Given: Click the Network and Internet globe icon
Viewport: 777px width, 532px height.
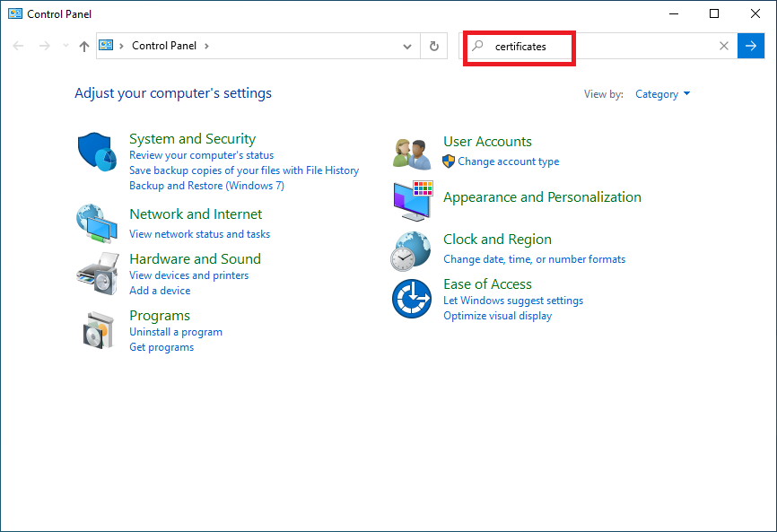Looking at the screenshot, I should point(97,223).
